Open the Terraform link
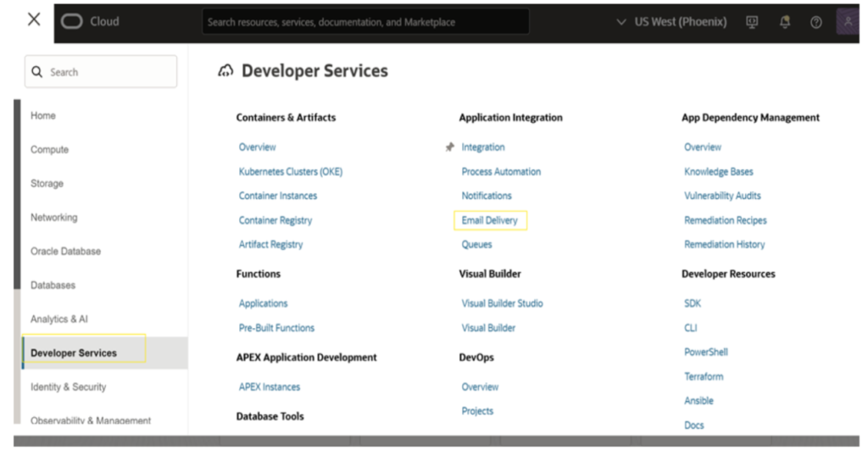 point(704,377)
